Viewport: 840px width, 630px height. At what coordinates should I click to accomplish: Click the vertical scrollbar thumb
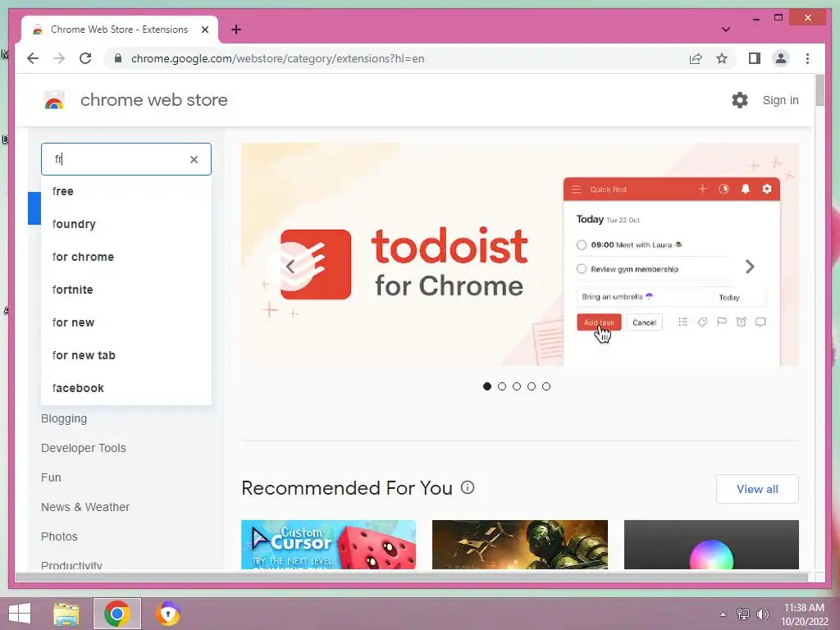pos(819,90)
